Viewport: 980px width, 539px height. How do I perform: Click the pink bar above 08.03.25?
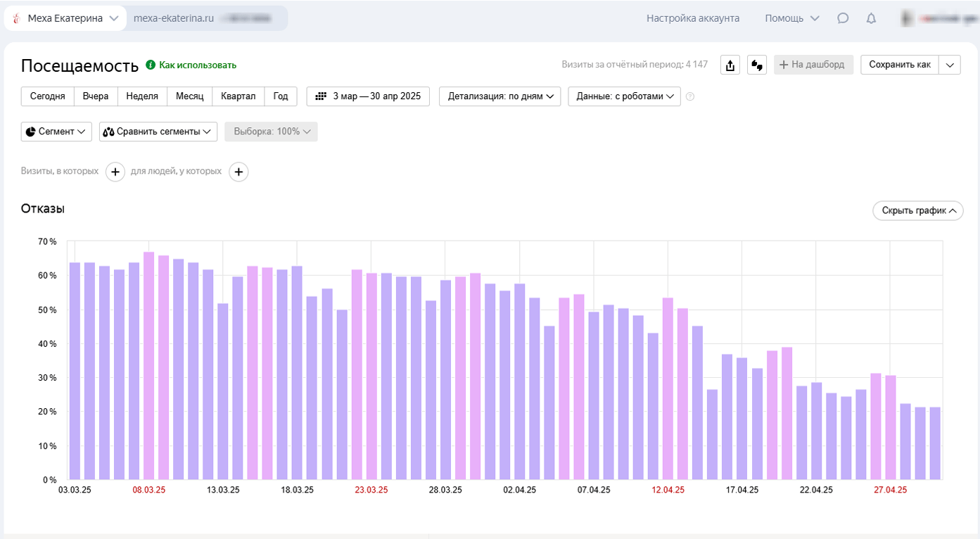pos(148,366)
